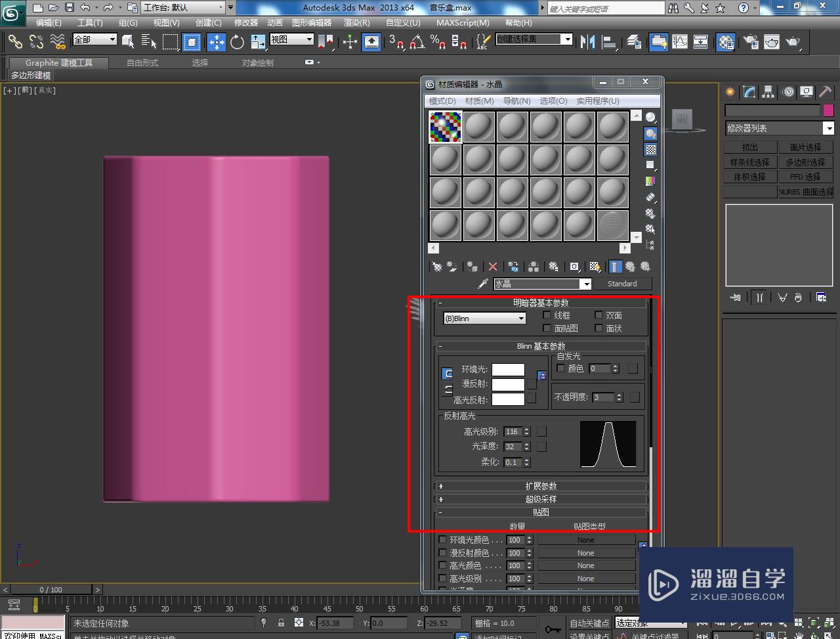Click the 多边形选择 modifier button
This screenshot has width=840, height=639.
[x=805, y=162]
